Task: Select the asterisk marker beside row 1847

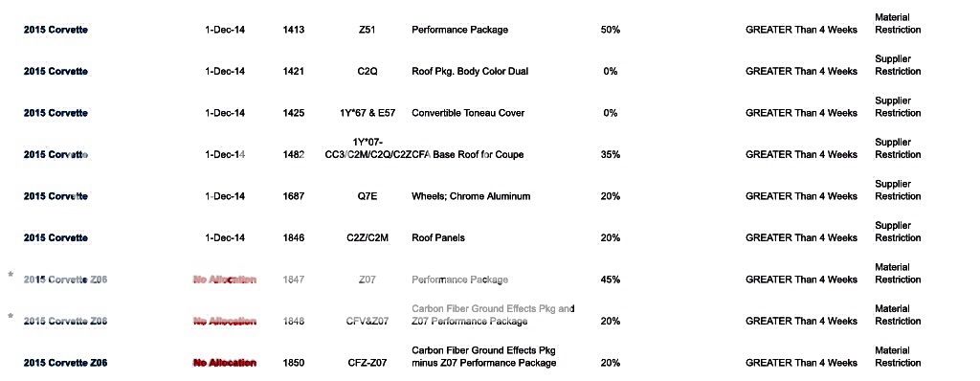Action: 11,275
